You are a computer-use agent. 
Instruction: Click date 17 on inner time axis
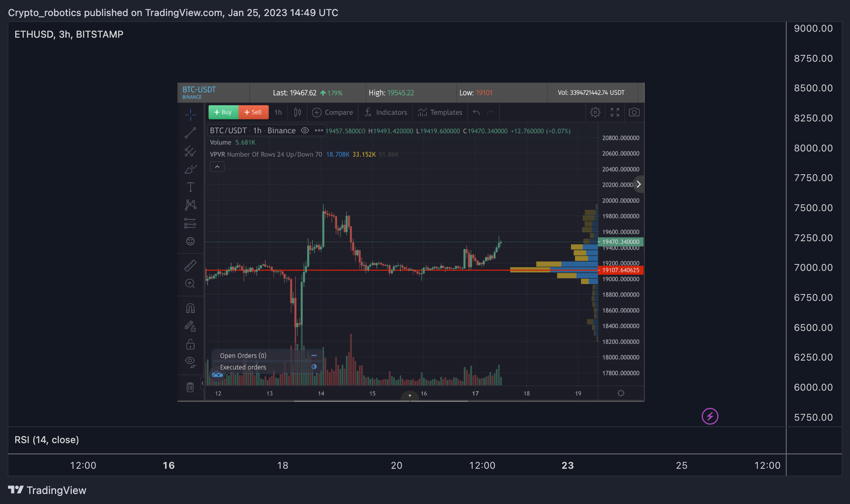click(x=475, y=393)
